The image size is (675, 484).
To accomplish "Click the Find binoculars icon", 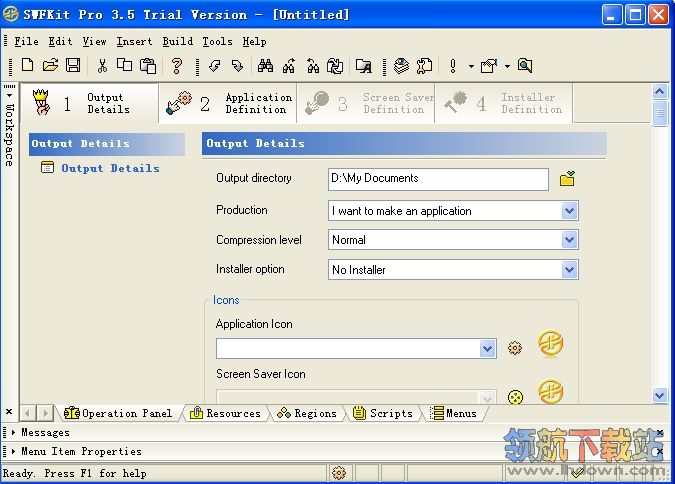I will [265, 66].
